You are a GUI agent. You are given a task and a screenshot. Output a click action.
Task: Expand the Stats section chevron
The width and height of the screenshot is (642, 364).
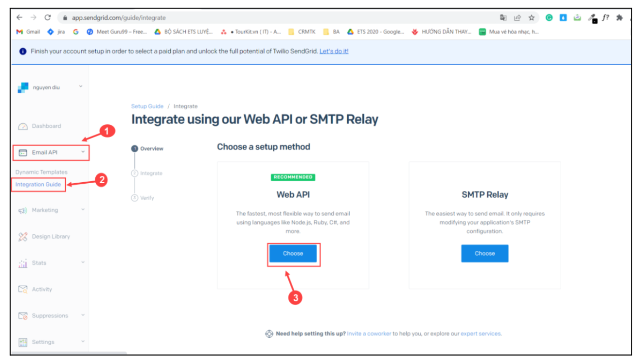tap(83, 262)
